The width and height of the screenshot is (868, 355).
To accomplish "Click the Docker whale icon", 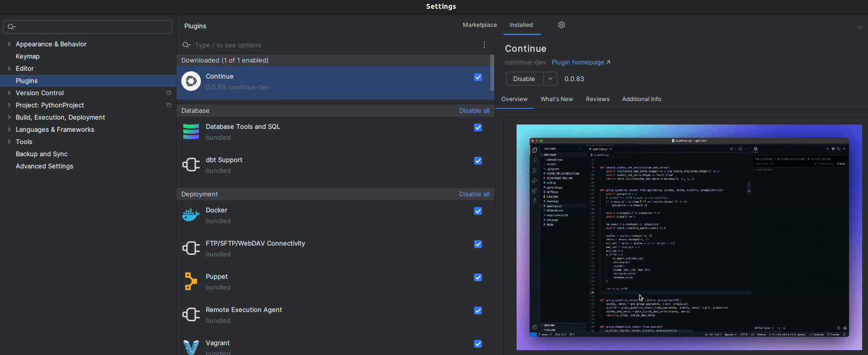I will click(x=191, y=215).
